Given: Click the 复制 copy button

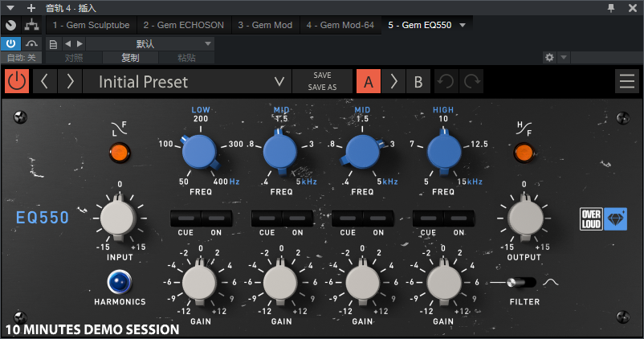Looking at the screenshot, I should pyautogui.click(x=130, y=58).
